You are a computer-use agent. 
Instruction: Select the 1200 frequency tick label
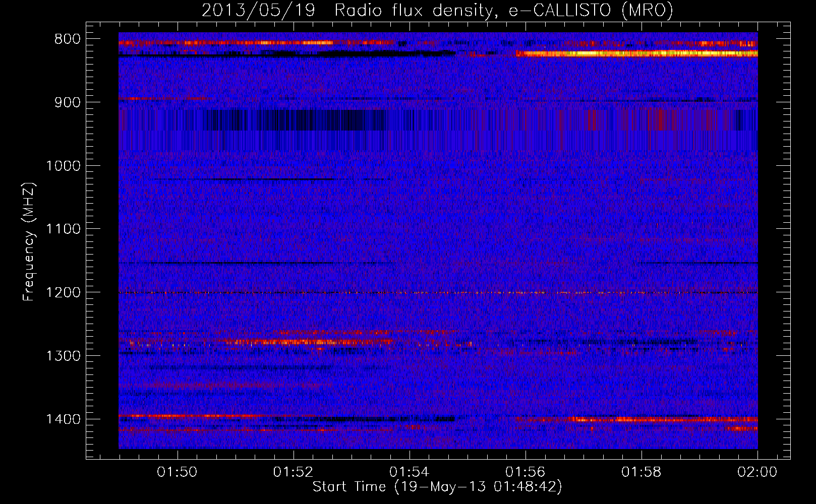63,293
